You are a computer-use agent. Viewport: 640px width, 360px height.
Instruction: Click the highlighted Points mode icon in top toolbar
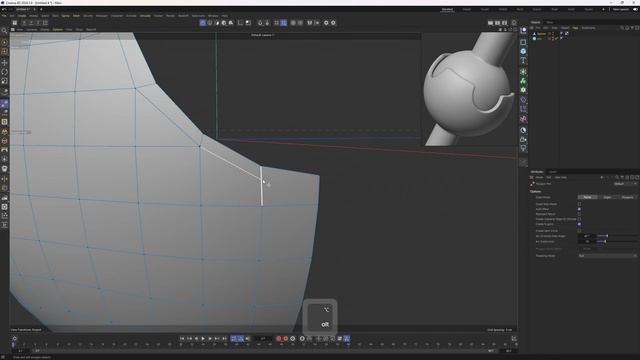tap(203, 23)
